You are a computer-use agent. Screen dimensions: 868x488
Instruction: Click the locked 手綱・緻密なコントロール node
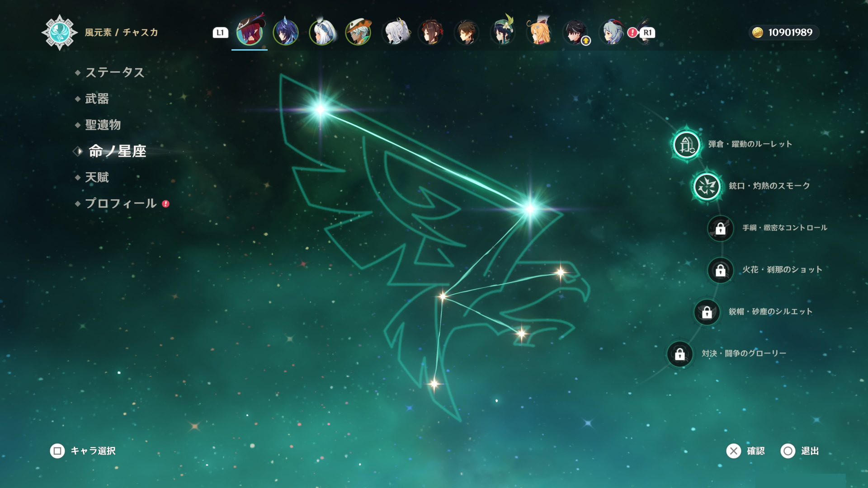click(720, 228)
